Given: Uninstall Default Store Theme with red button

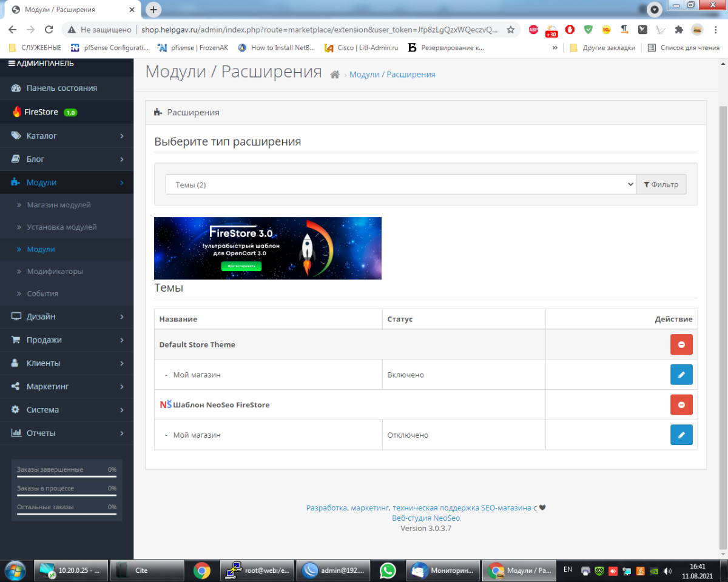Looking at the screenshot, I should point(681,344).
